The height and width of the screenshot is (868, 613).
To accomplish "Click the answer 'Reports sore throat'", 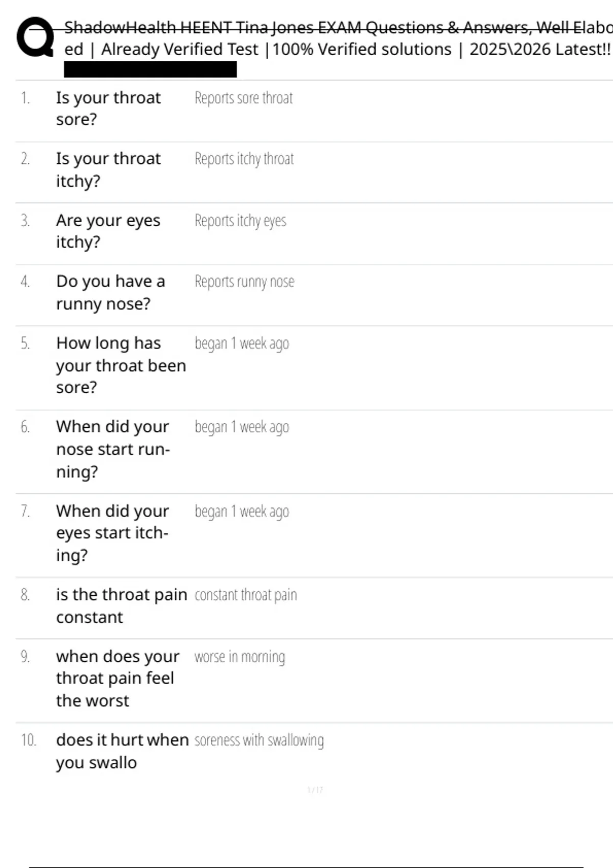I will pyautogui.click(x=244, y=98).
